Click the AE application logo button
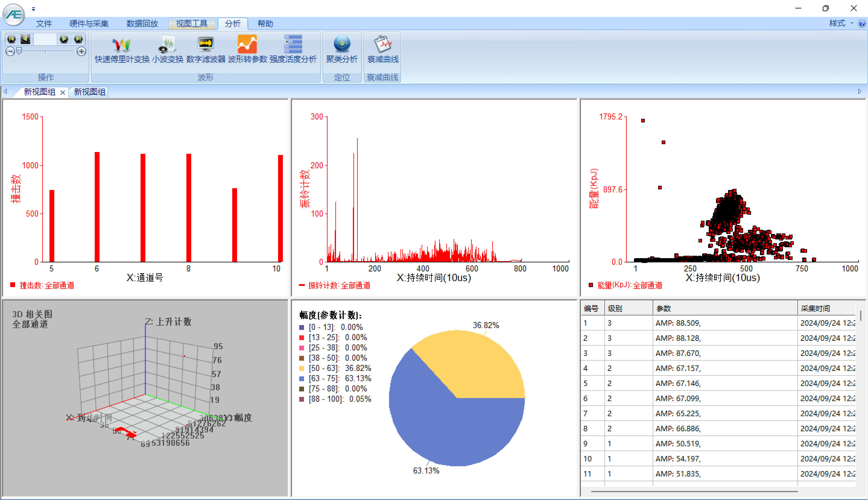This screenshot has height=500, width=868. [x=14, y=14]
